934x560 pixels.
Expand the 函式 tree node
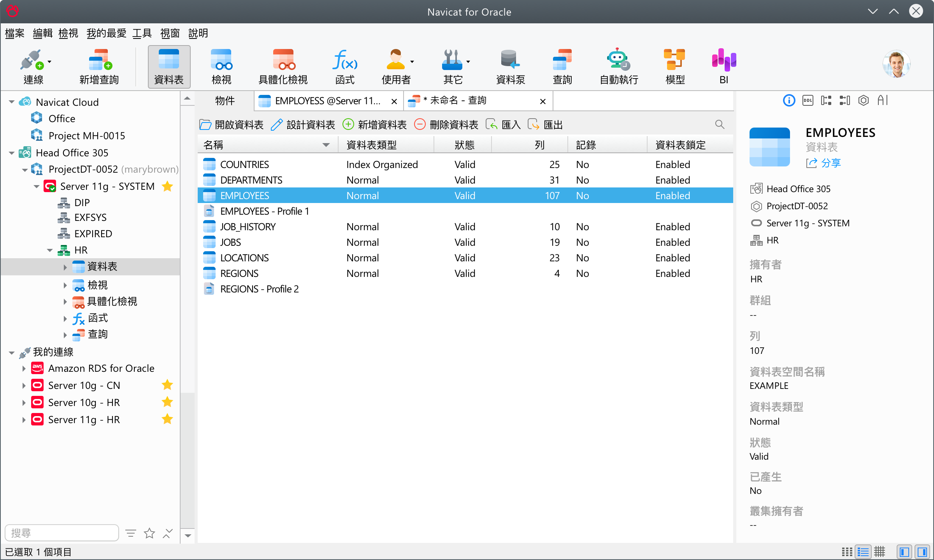(x=65, y=318)
